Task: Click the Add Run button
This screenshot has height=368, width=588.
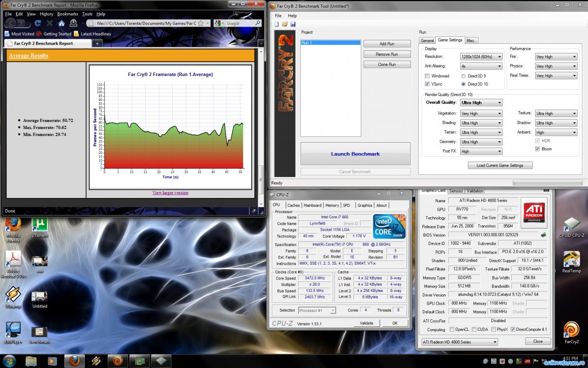Action: point(387,44)
